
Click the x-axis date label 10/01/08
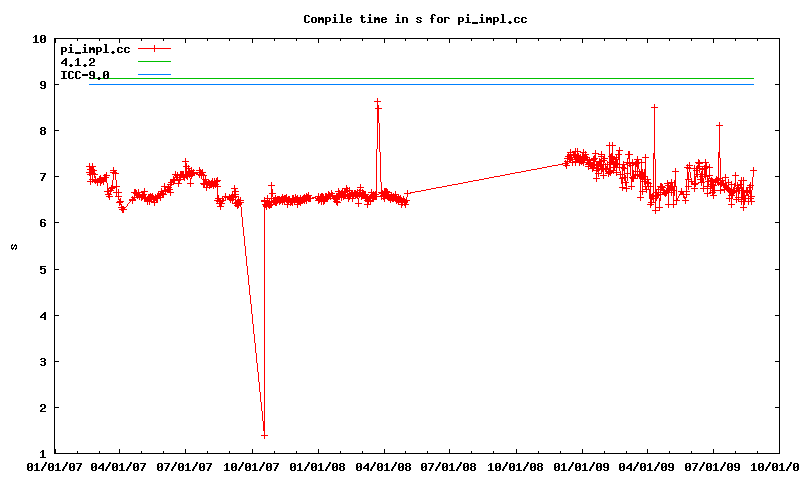click(516, 466)
